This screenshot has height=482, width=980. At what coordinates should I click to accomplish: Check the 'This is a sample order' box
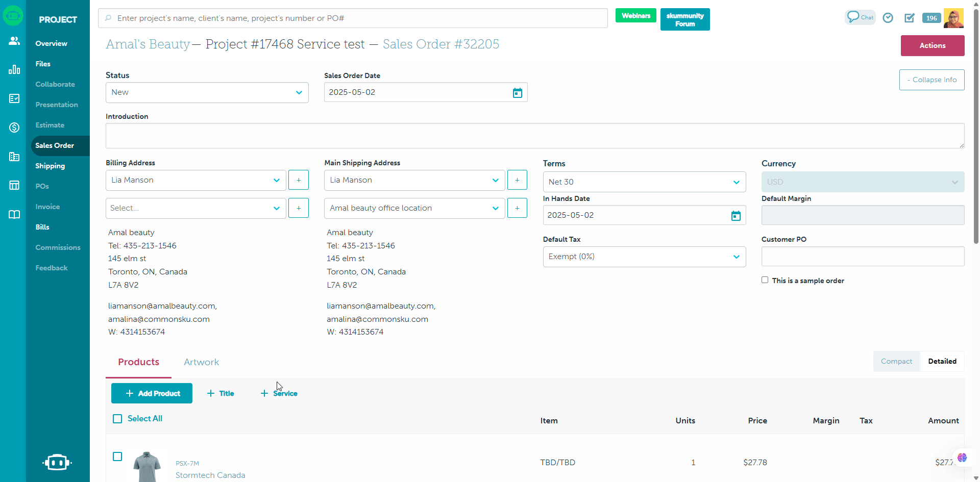(765, 280)
